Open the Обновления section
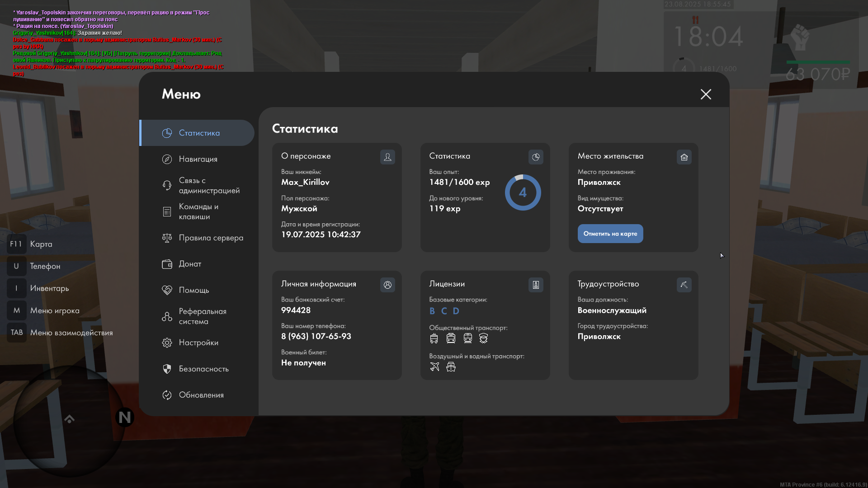The height and width of the screenshot is (488, 868). (x=201, y=395)
